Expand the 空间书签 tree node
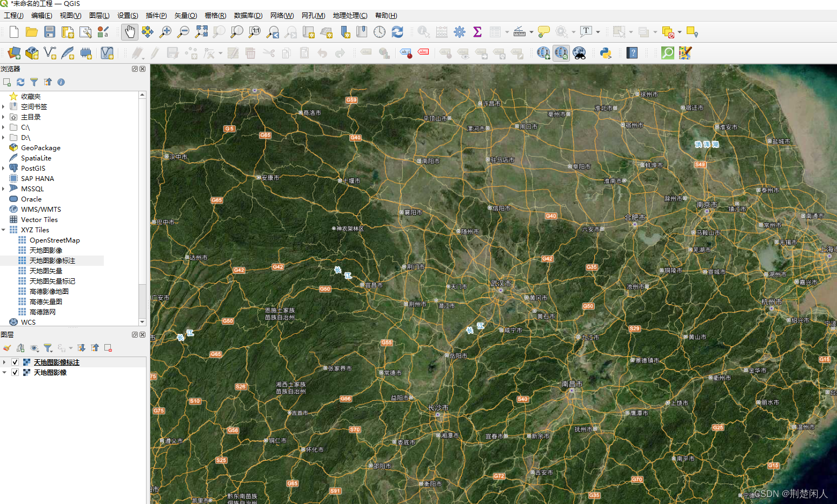This screenshot has height=504, width=837. coord(3,107)
